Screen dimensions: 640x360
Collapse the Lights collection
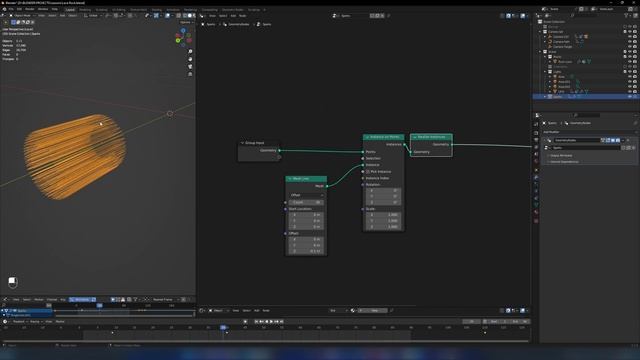[x=545, y=72]
